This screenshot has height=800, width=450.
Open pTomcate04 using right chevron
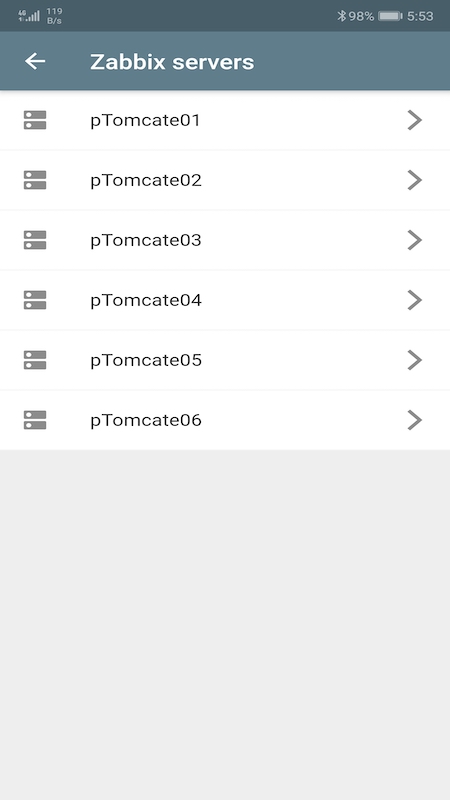pos(415,300)
